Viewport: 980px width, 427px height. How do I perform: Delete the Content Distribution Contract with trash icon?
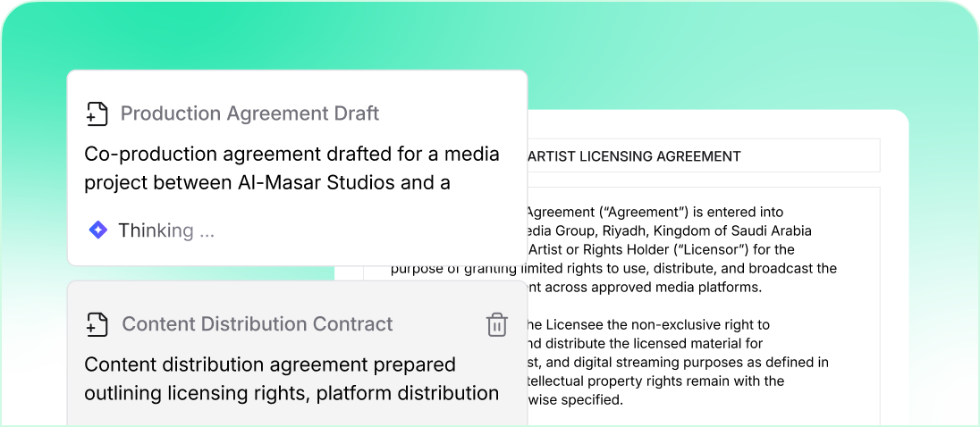coord(496,324)
